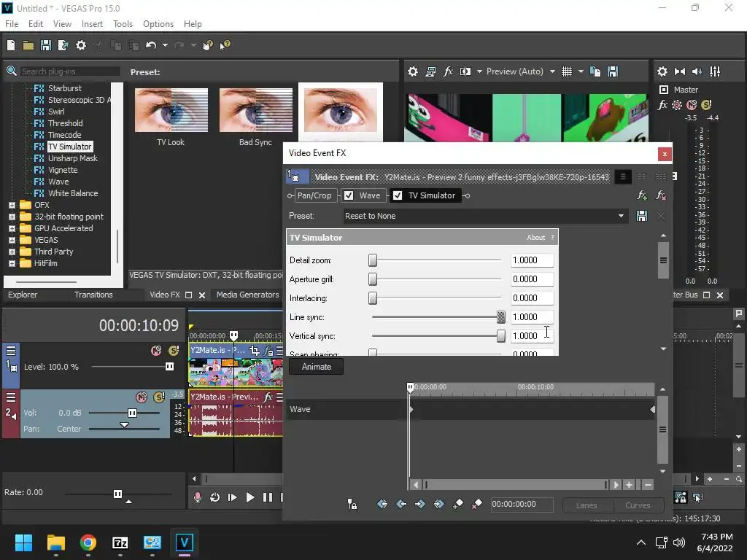747x560 pixels.
Task: Create a new project from the toolbar
Action: point(11,45)
